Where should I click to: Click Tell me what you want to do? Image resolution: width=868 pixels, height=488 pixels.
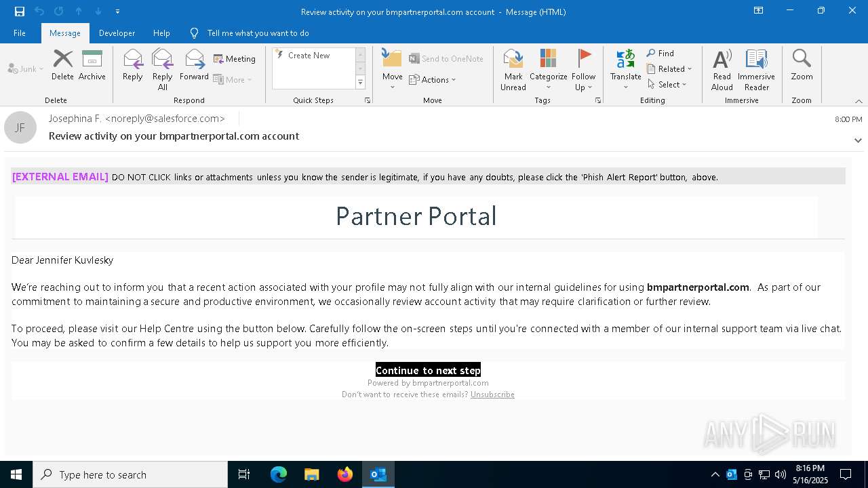(250, 33)
